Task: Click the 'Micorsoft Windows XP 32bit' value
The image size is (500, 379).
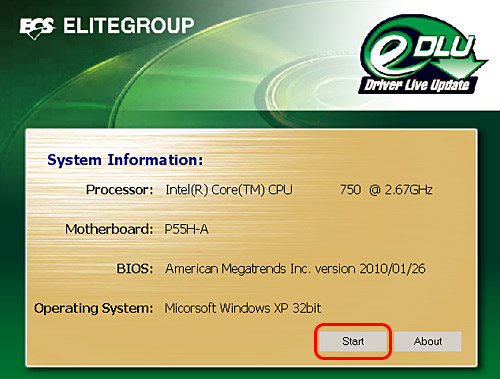Action: (x=243, y=308)
